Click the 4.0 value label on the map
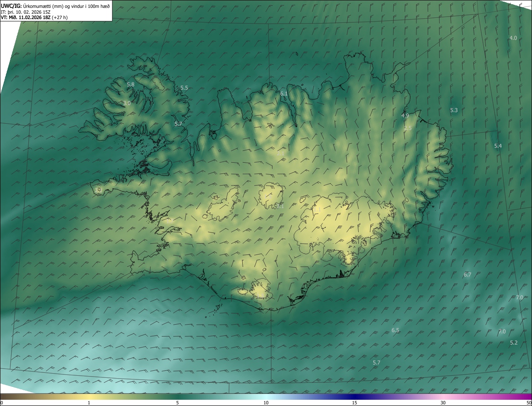The height and width of the screenshot is (406, 532). [513, 38]
